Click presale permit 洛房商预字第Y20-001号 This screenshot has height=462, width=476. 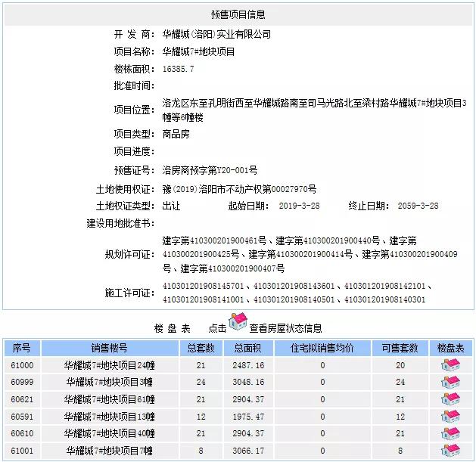(x=210, y=170)
